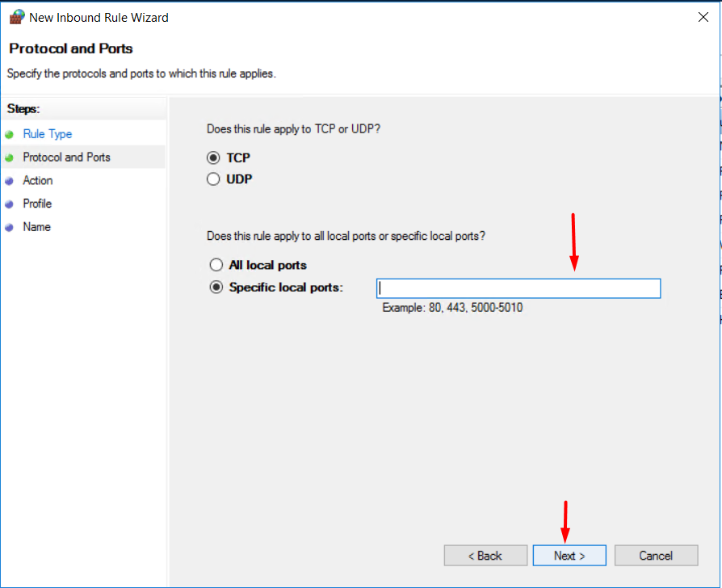Go to the Profile step label
The width and height of the screenshot is (722, 588).
tap(37, 204)
